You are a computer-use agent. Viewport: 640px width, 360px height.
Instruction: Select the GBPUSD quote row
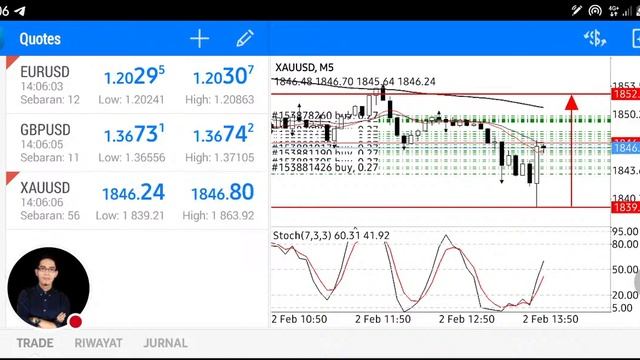[137, 143]
